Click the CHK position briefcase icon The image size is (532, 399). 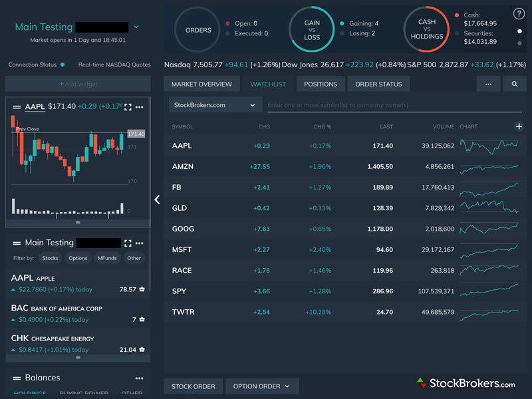(142, 350)
